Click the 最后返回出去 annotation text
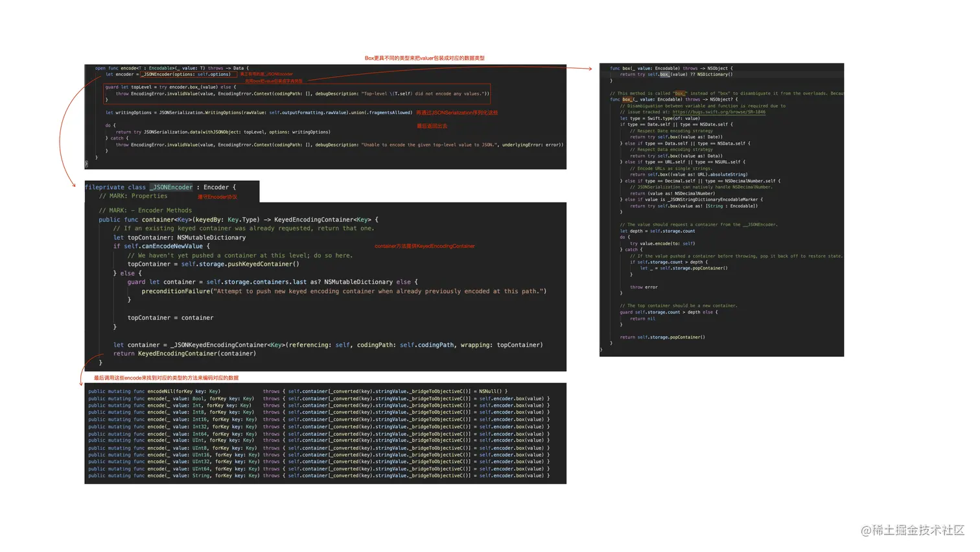Screen dimensions: 980x552 tap(431, 125)
